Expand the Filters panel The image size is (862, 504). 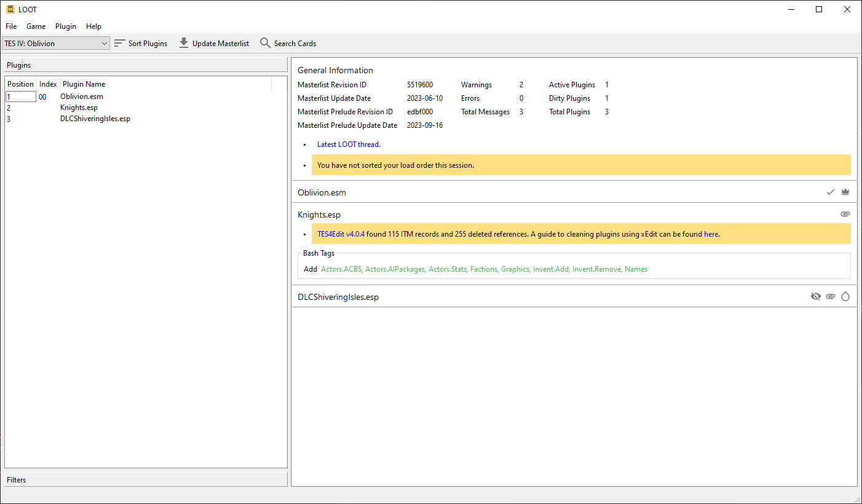pyautogui.click(x=146, y=480)
